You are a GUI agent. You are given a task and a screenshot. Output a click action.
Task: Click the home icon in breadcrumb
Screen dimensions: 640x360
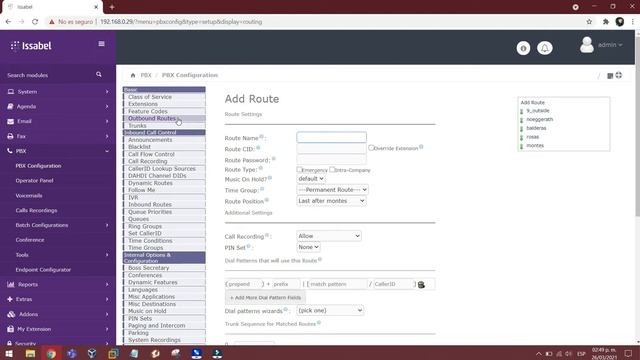[x=133, y=75]
